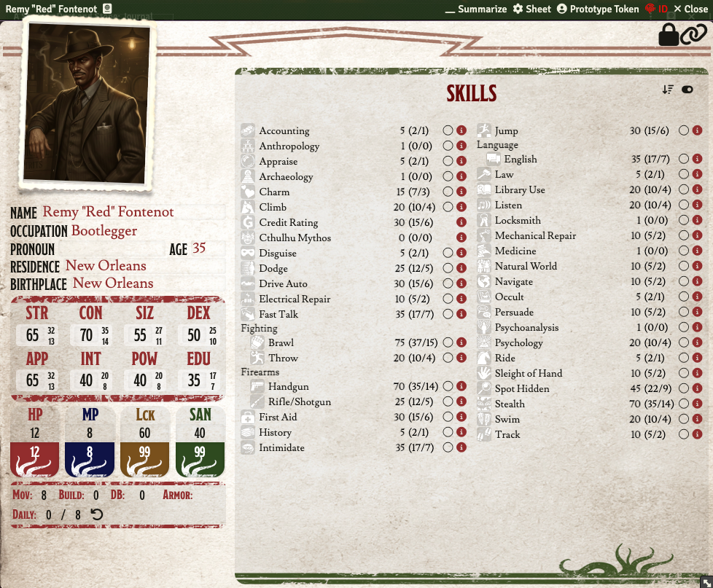Open the Prototype Token configuration

(598, 9)
